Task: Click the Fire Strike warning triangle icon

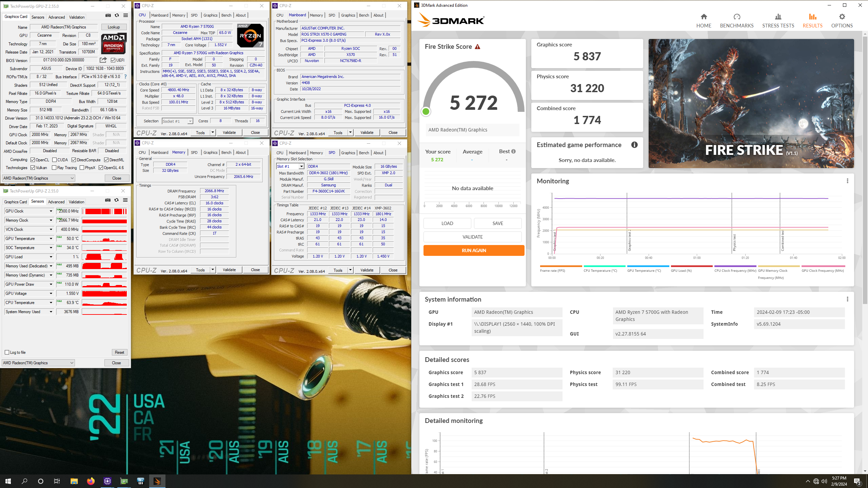Action: pyautogui.click(x=477, y=47)
